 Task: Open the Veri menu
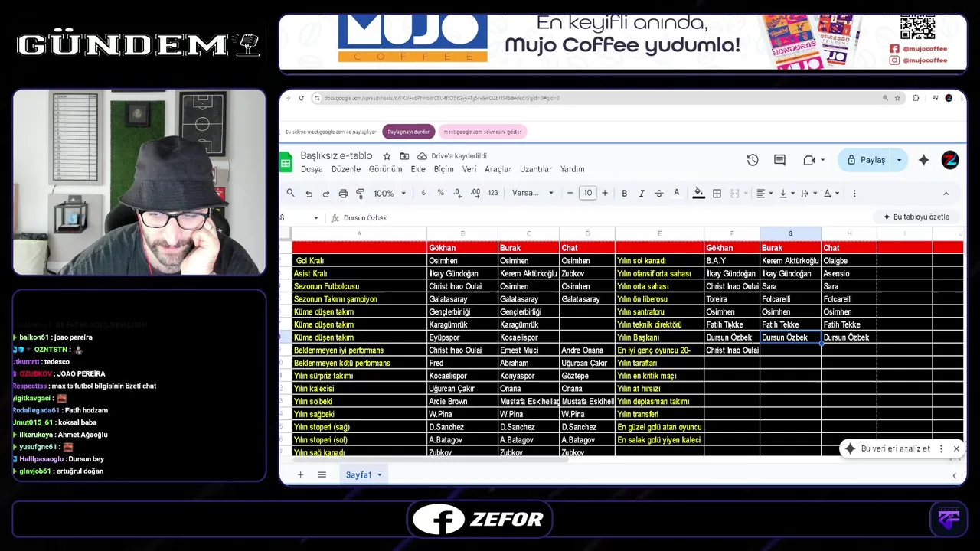pyautogui.click(x=469, y=169)
